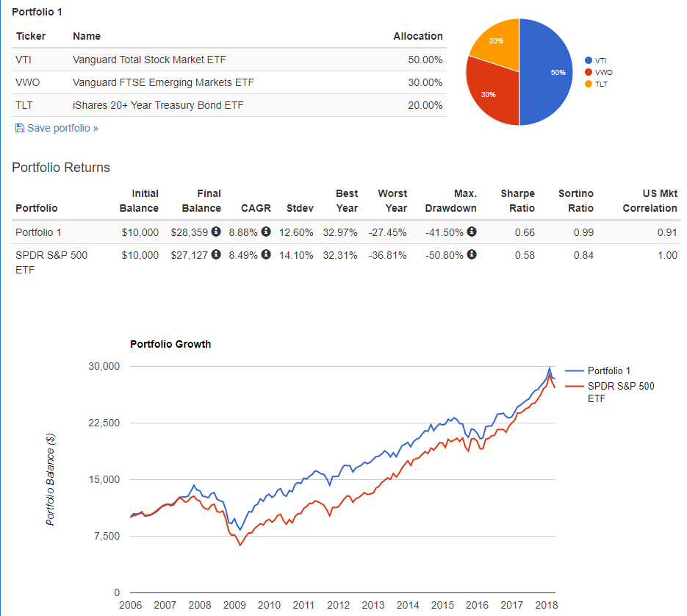Click the Portfolio Growth chart title
This screenshot has width=687, height=616.
170,344
